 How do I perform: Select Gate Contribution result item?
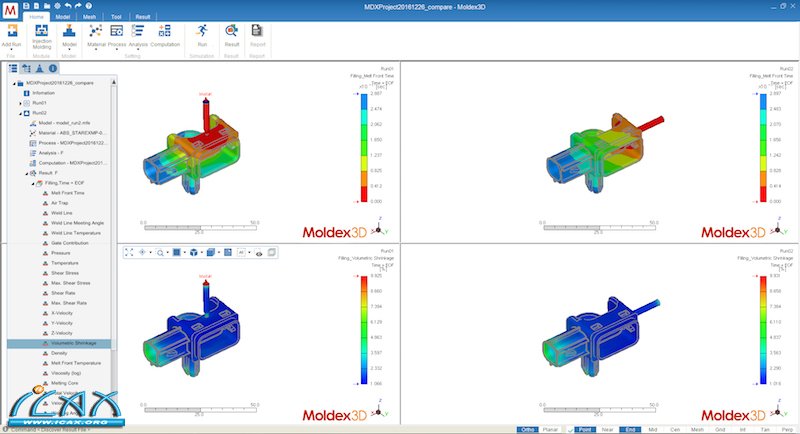tap(70, 243)
